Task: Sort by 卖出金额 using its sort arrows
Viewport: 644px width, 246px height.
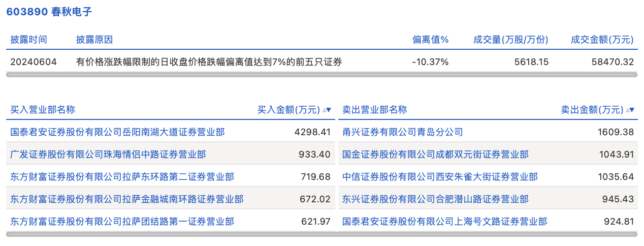Action: click(x=630, y=110)
